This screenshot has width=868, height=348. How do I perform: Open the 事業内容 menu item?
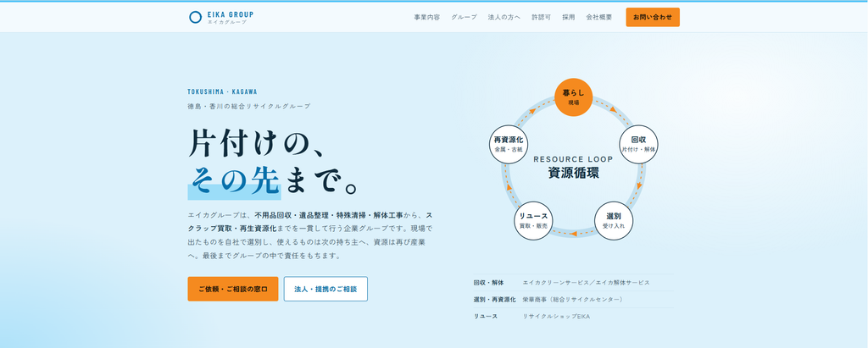pyautogui.click(x=427, y=17)
